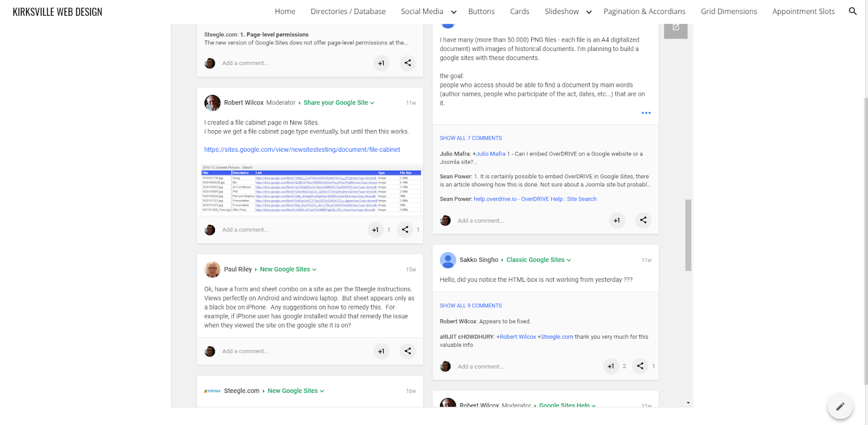
Task: Open external link icon on grey tile
Action: 676,27
